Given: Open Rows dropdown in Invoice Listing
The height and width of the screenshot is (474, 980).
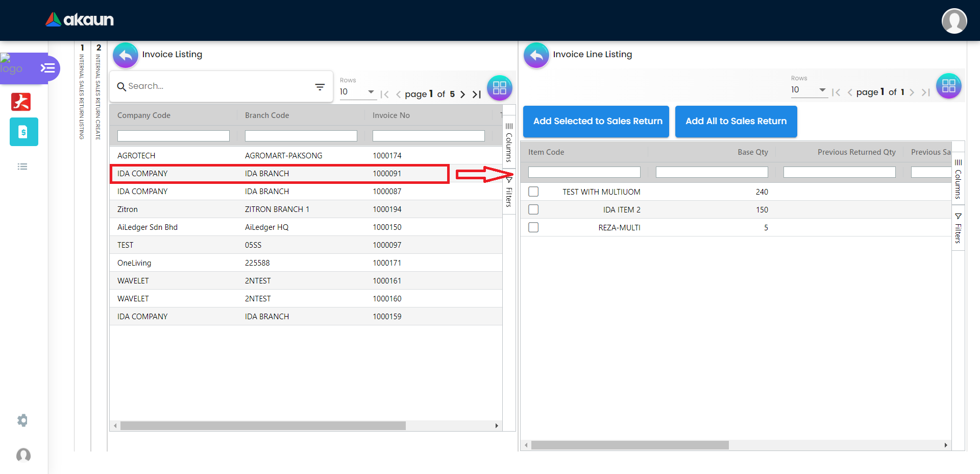Looking at the screenshot, I should [x=357, y=92].
